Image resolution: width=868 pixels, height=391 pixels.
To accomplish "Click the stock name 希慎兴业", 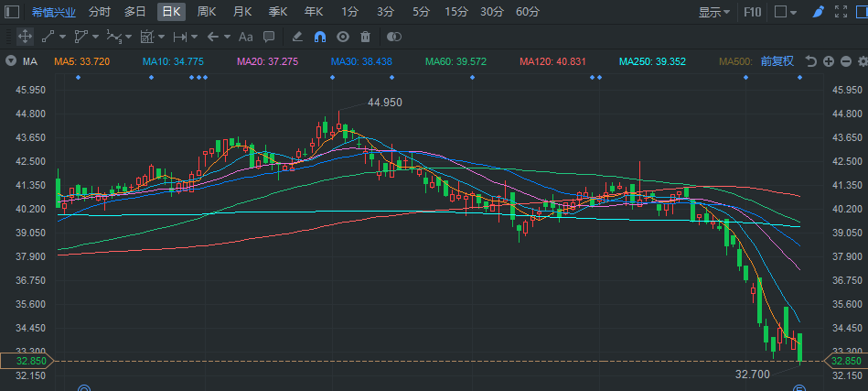I will click(54, 12).
